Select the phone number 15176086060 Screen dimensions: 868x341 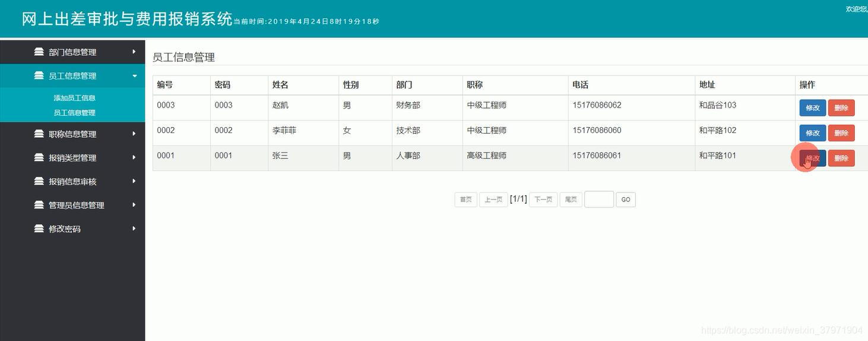(597, 130)
